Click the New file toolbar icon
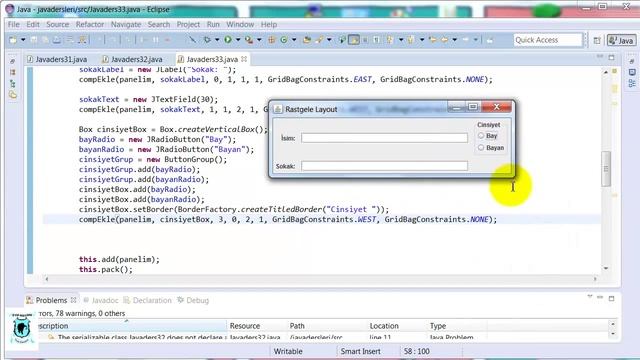This screenshot has width=640, height=360. click(x=13, y=40)
